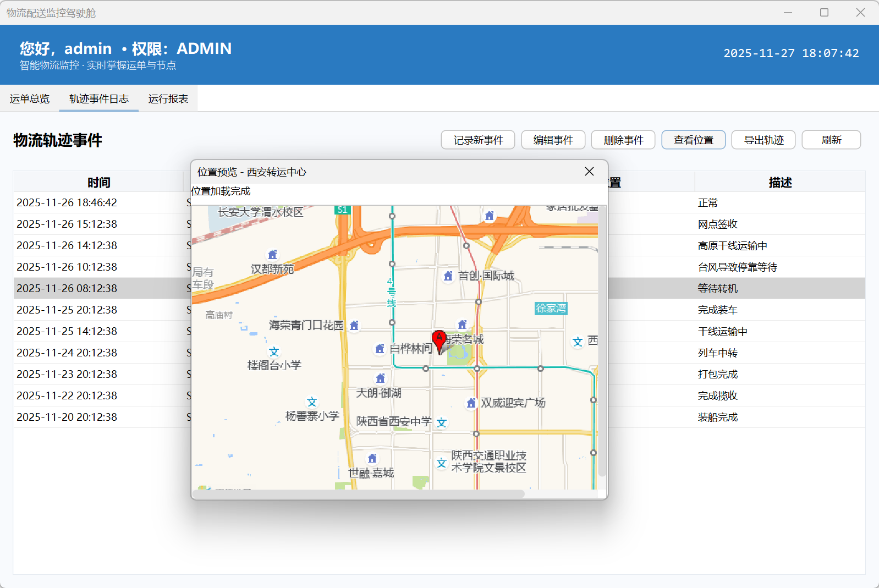The image size is (879, 588).
Task: Select row 2025-11-26 15:12:38
Action: click(439, 224)
